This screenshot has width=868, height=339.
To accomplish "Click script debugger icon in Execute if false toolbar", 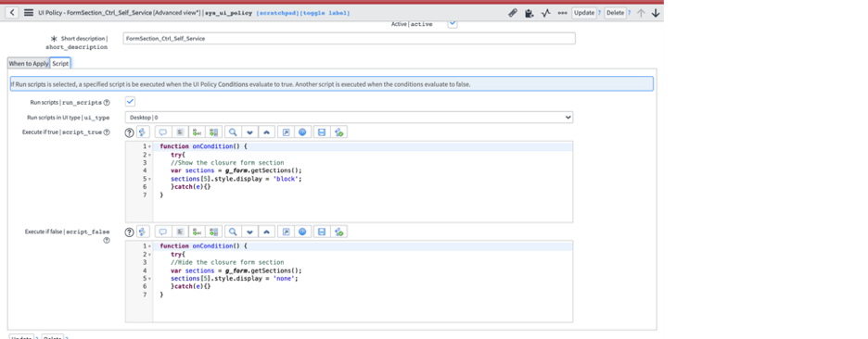I will tap(338, 232).
